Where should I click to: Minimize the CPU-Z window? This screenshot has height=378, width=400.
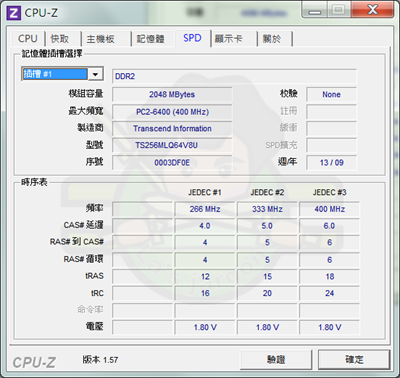314,11
